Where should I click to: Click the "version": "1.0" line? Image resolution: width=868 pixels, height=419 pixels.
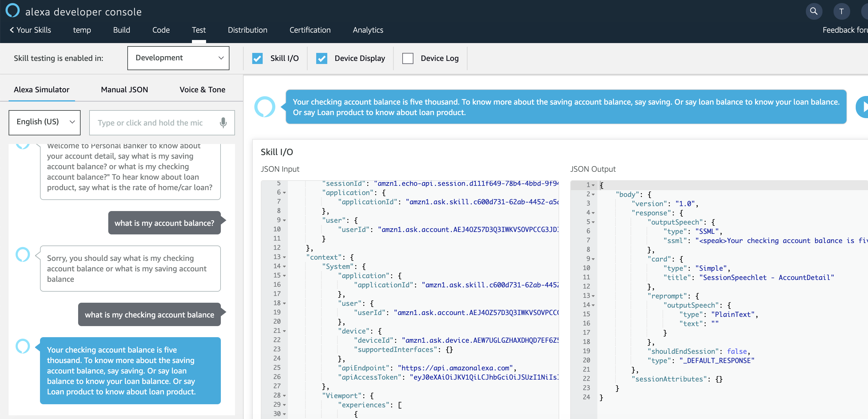click(664, 204)
